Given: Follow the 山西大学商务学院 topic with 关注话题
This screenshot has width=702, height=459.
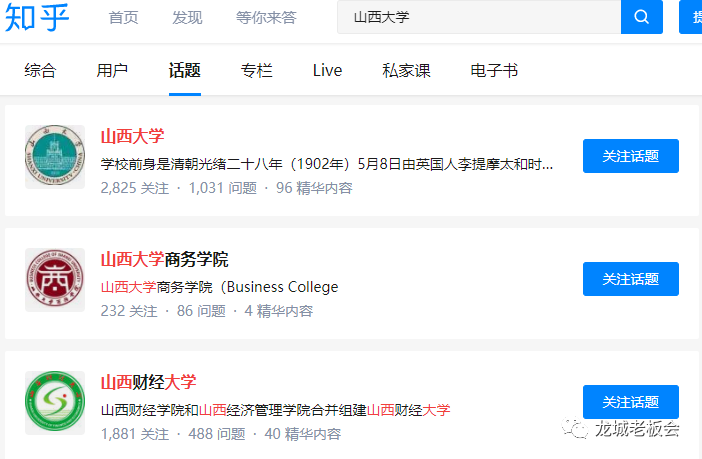Looking at the screenshot, I should click(630, 279).
